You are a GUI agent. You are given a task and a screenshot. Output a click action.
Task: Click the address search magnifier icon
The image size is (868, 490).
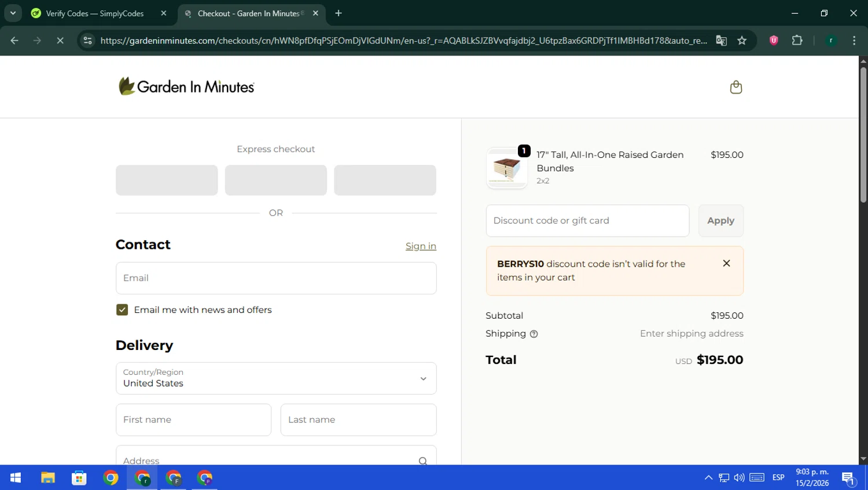422,461
